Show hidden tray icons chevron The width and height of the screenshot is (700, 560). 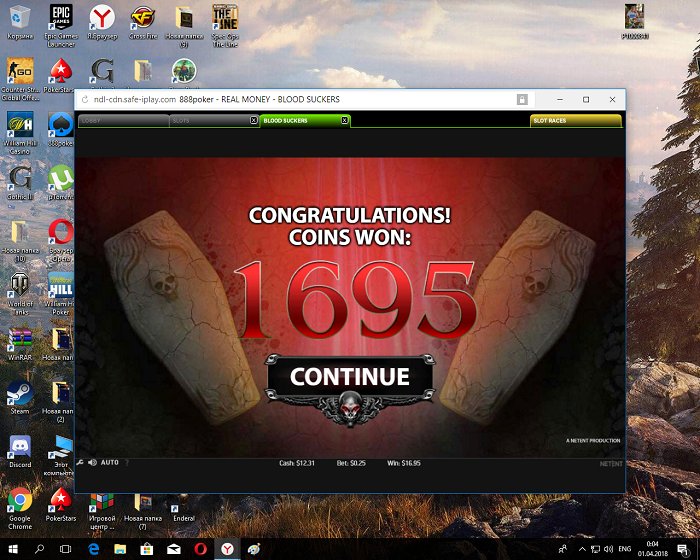582,549
